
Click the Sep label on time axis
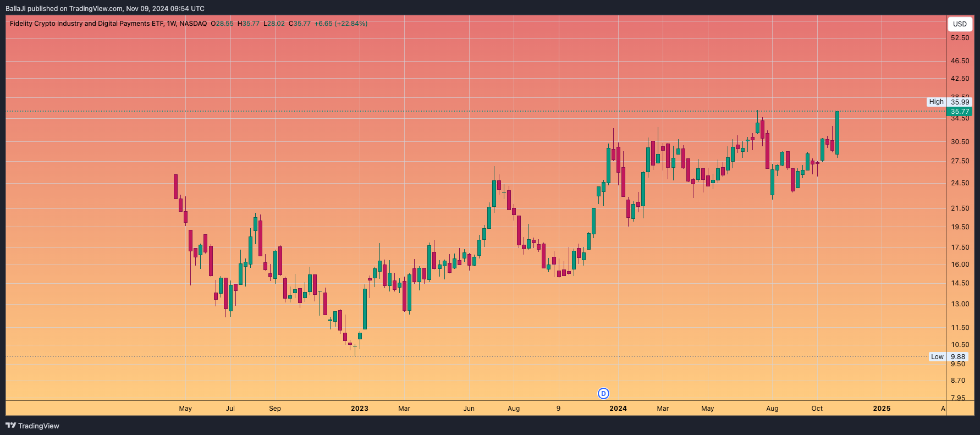pos(275,408)
